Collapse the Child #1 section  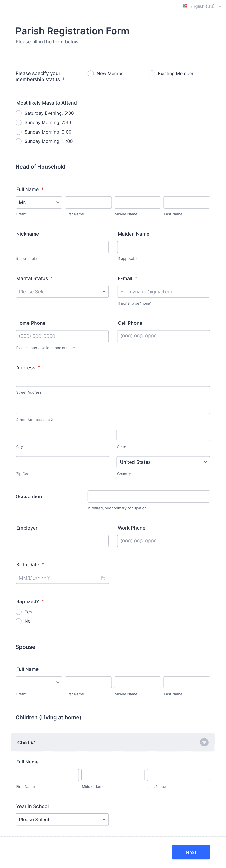[204, 742]
